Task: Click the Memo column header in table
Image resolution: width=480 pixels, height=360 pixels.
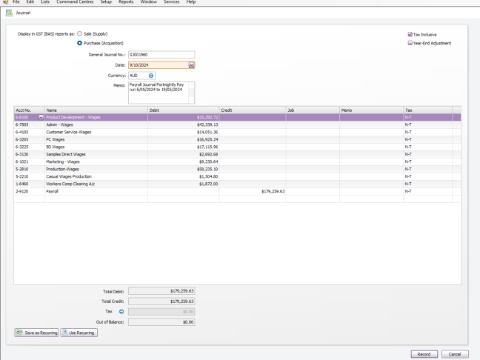Action: 371,110
